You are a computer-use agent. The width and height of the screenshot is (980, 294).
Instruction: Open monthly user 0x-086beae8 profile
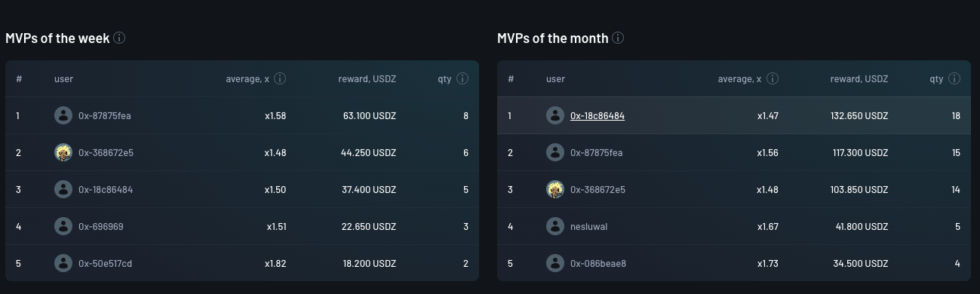click(x=598, y=263)
